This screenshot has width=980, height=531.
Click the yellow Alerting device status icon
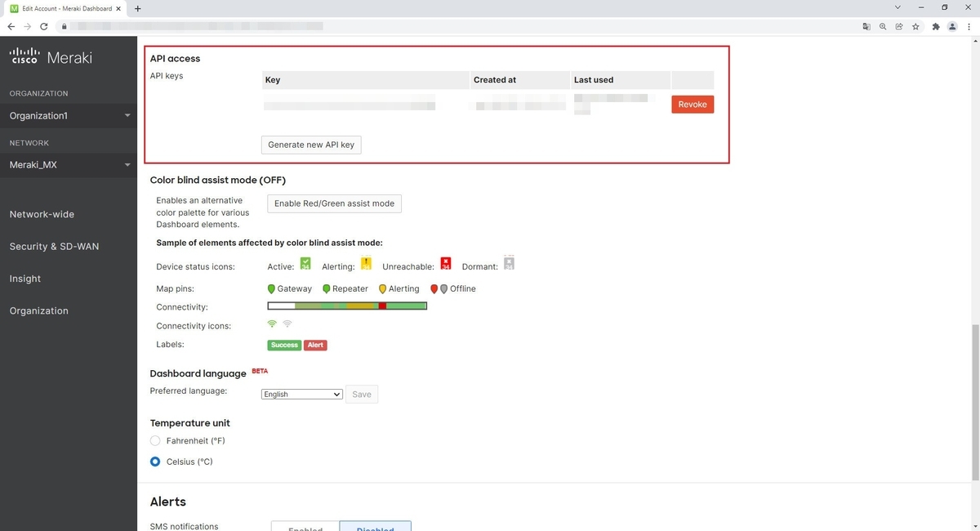[366, 263]
